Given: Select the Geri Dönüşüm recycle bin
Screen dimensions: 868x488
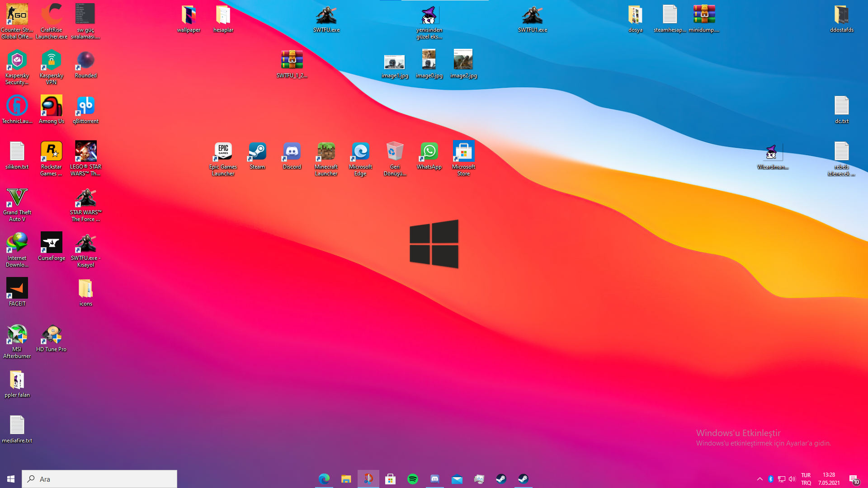Looking at the screenshot, I should point(395,158).
